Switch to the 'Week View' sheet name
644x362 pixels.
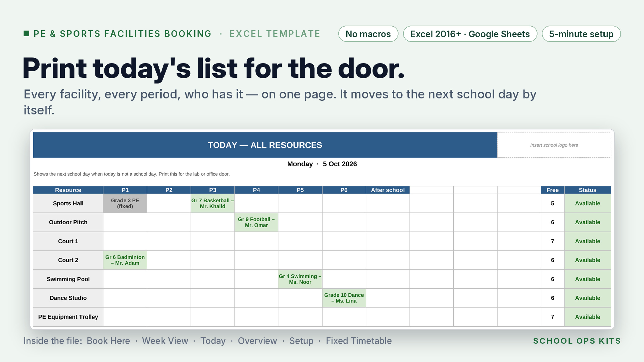[x=165, y=341]
